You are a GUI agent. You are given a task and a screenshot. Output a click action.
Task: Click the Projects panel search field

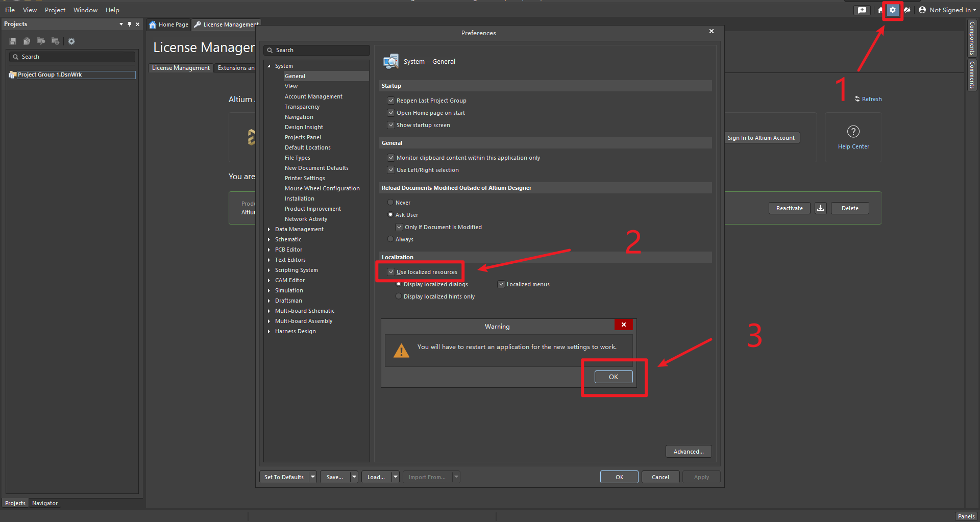point(72,57)
